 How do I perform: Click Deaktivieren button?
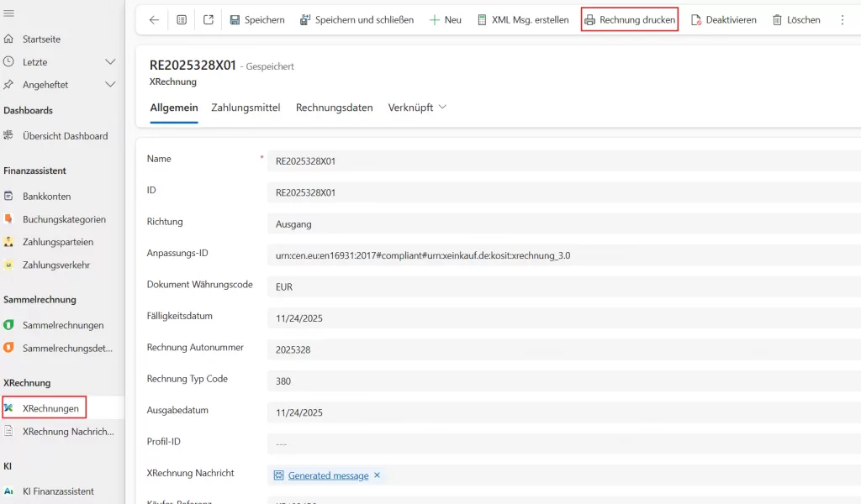[x=723, y=20]
